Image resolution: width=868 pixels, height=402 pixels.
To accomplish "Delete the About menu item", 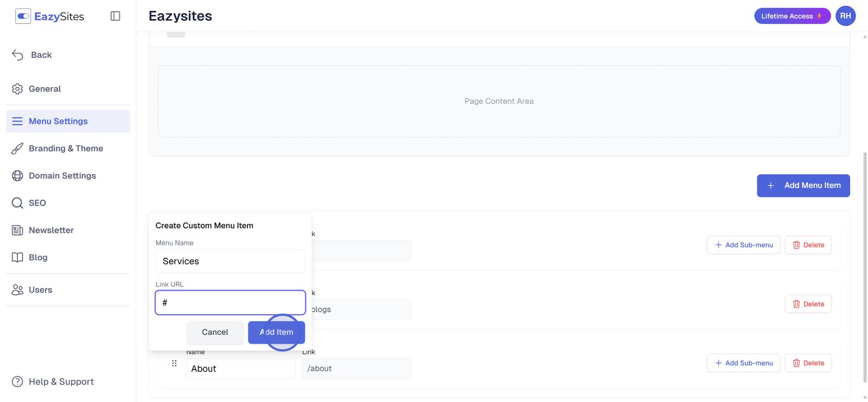I will (x=808, y=363).
